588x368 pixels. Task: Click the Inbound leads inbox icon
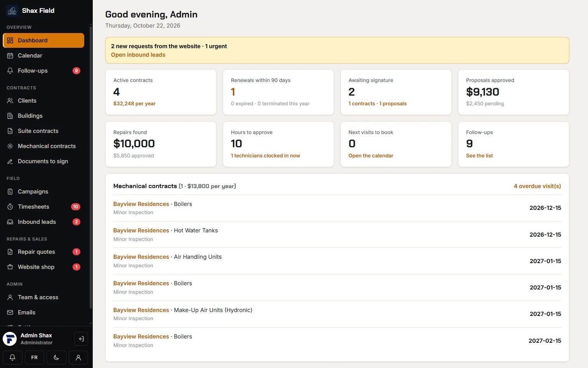pyautogui.click(x=10, y=222)
